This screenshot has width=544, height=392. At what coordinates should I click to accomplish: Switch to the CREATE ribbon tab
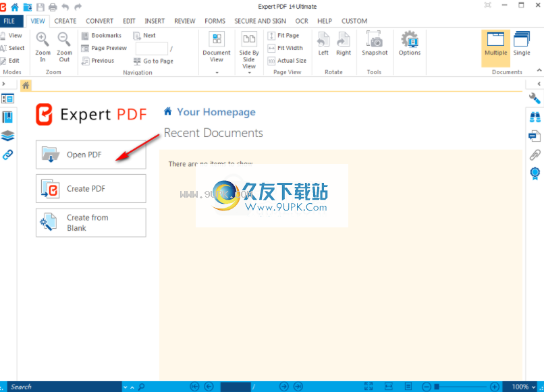pos(65,21)
